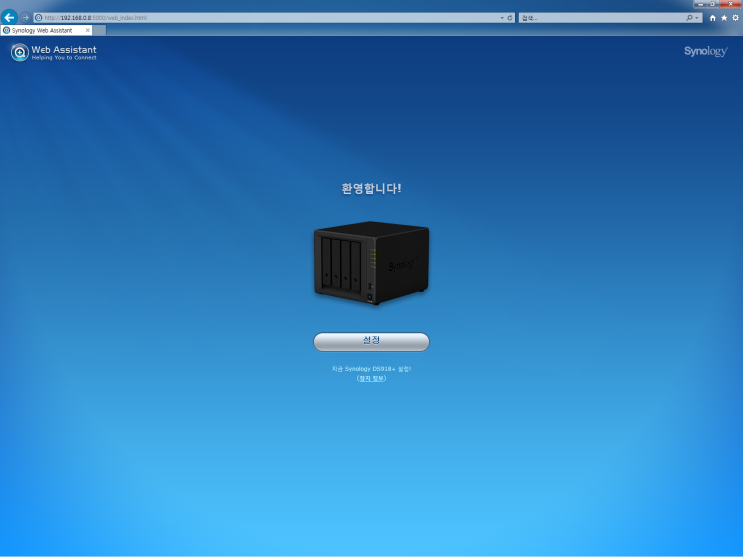743x557 pixels.
Task: Open the 장치 정보 device info link
Action: pos(372,378)
